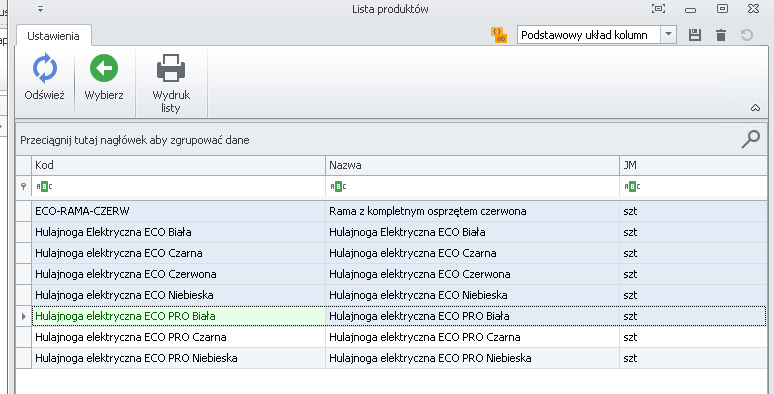
Task: Click szt cell in ECO-RAMA-CZERW row
Action: point(693,211)
